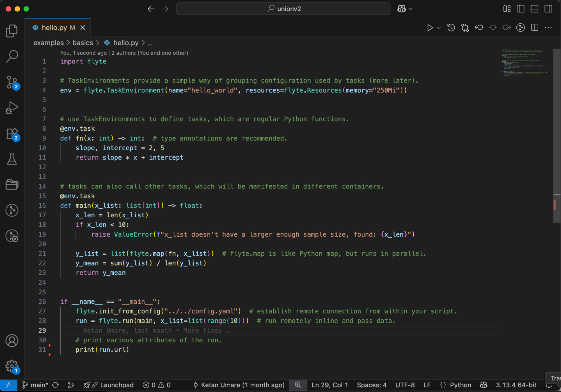561x392 pixels.
Task: Open the Explorer view in activity bar
Action: 12,31
